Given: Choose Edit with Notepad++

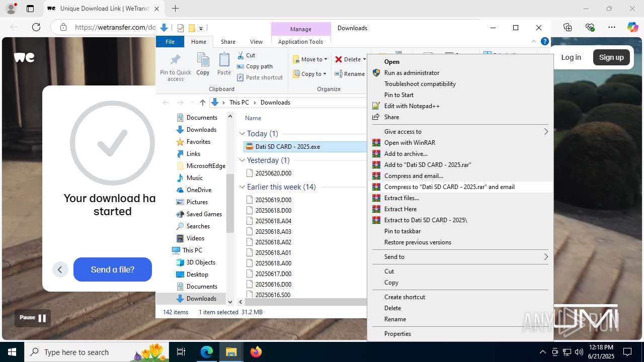Looking at the screenshot, I should pyautogui.click(x=460, y=106).
